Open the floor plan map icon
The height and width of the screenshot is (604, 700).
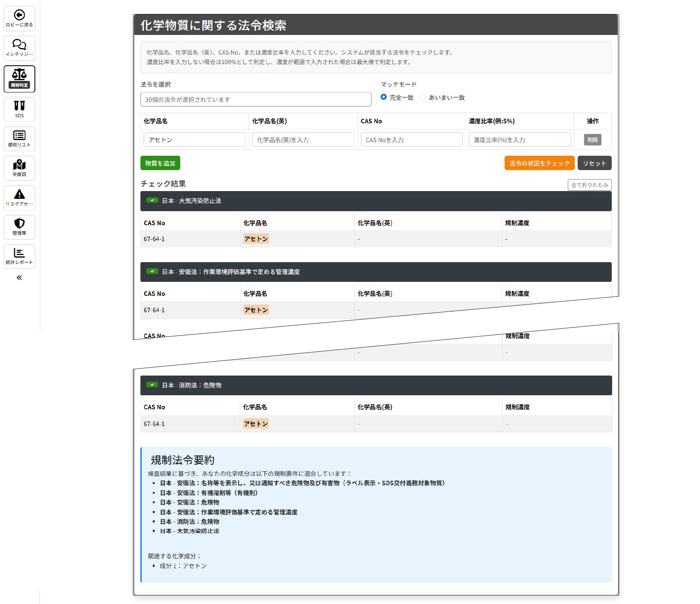[x=19, y=165]
